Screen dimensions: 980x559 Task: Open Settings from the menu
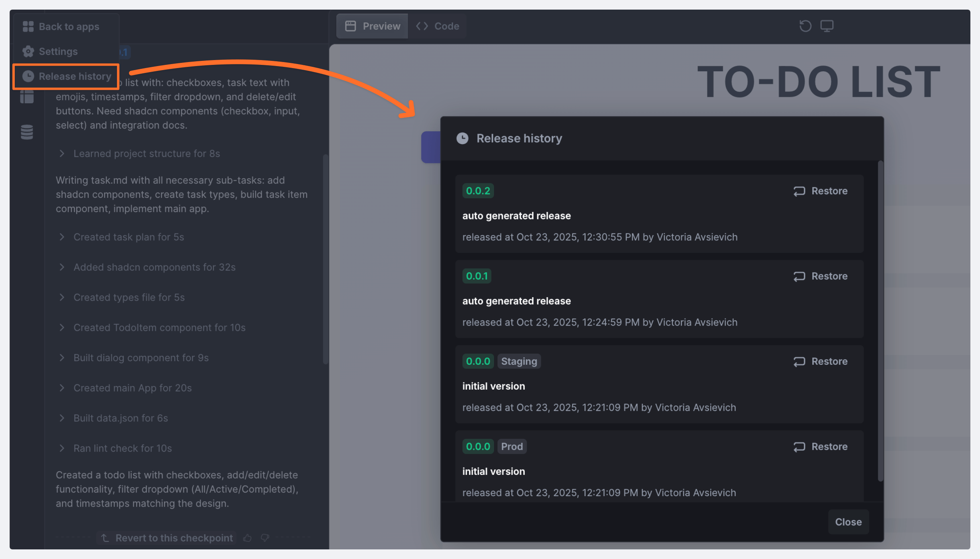tap(58, 51)
